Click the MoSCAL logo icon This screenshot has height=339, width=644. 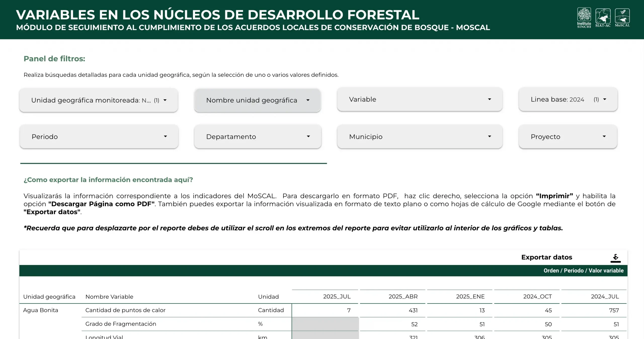click(622, 17)
